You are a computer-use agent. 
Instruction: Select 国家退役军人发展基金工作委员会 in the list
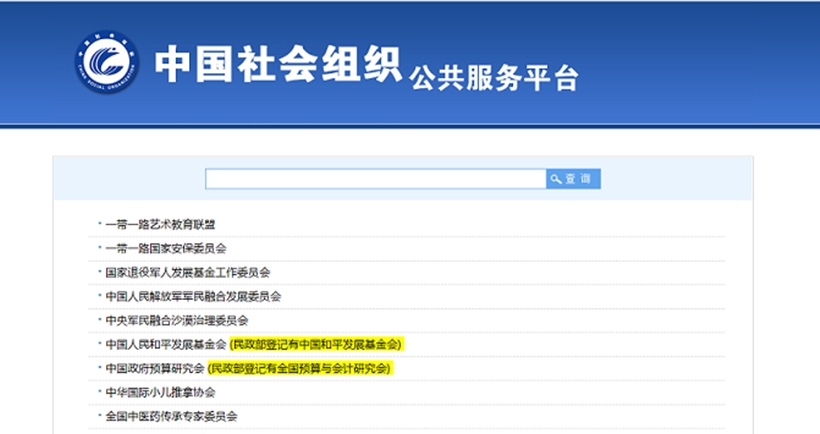[x=188, y=272]
